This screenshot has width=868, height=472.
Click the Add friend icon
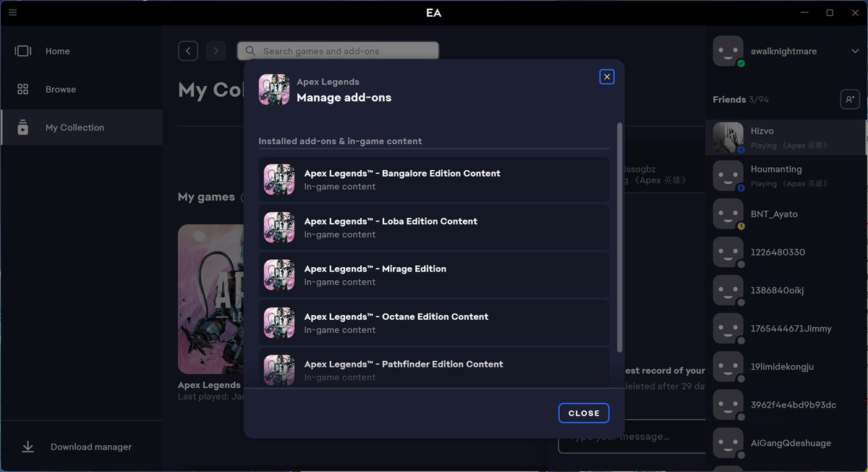(x=850, y=99)
